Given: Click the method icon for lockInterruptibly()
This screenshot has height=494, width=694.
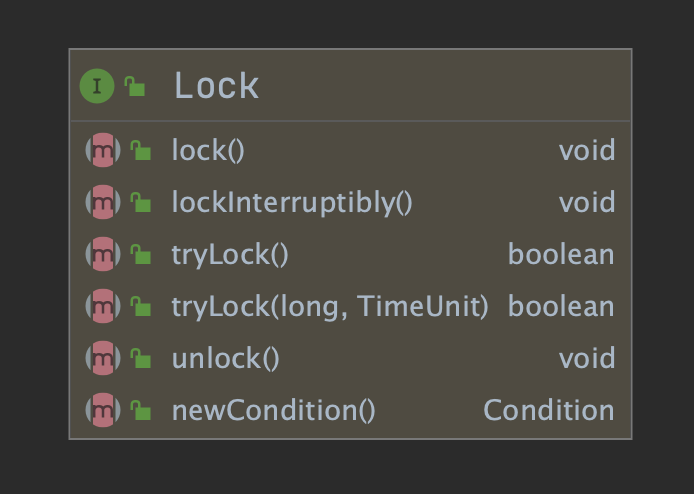Looking at the screenshot, I should (x=103, y=203).
